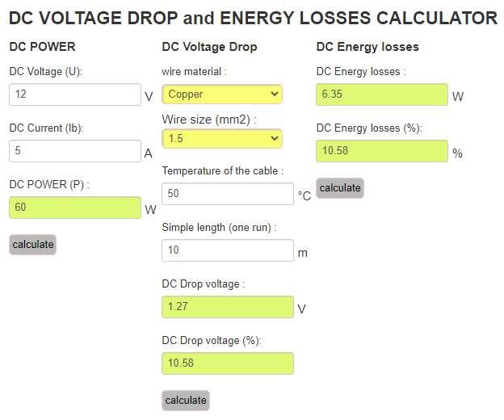Click the DC Energy losses 6.35 field
Screen dimensions: 504x420
click(382, 94)
